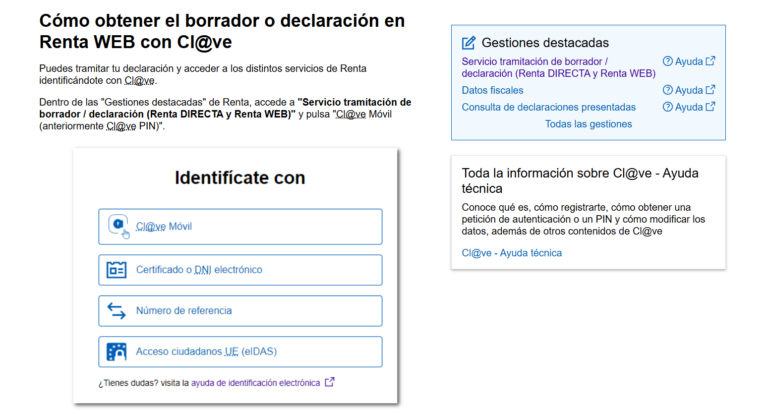The height and width of the screenshot is (416, 768).
Task: Open the Todas las gestiones link
Action: (588, 124)
